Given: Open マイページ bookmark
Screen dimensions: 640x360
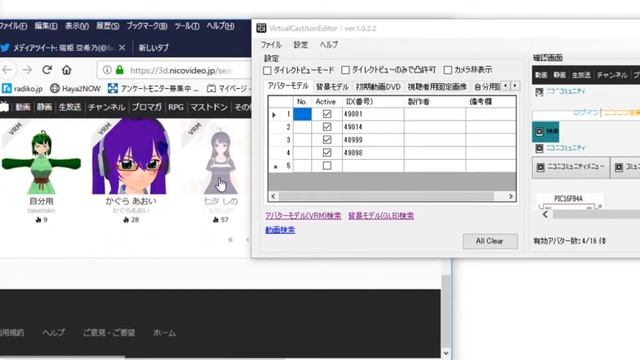Looking at the screenshot, I should coord(228,88).
